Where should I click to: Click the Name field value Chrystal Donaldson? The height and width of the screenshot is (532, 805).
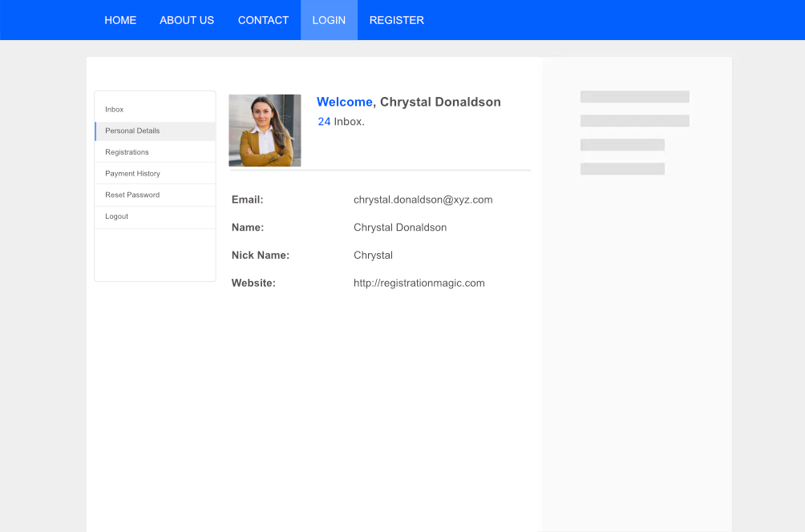(400, 228)
